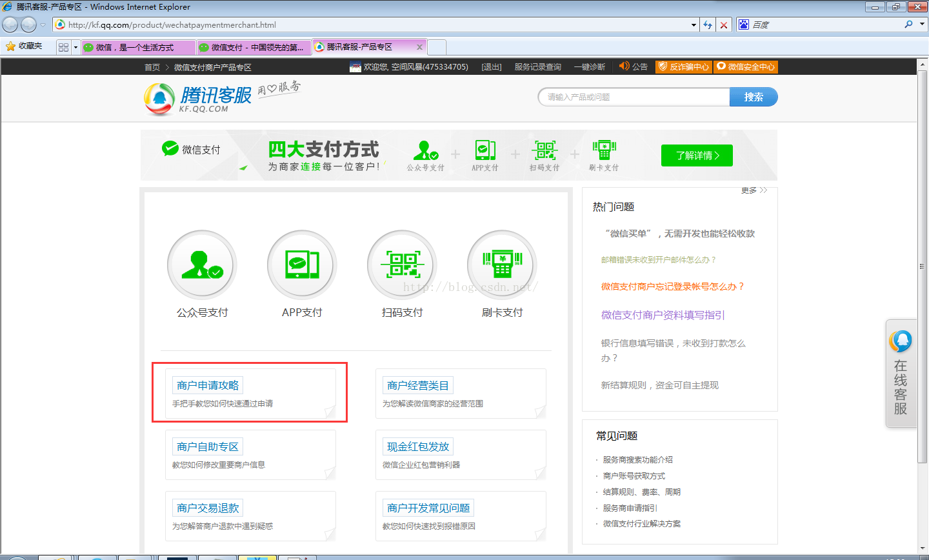Select the large 扫码支付 circle icon
The image size is (929, 560).
(x=402, y=265)
